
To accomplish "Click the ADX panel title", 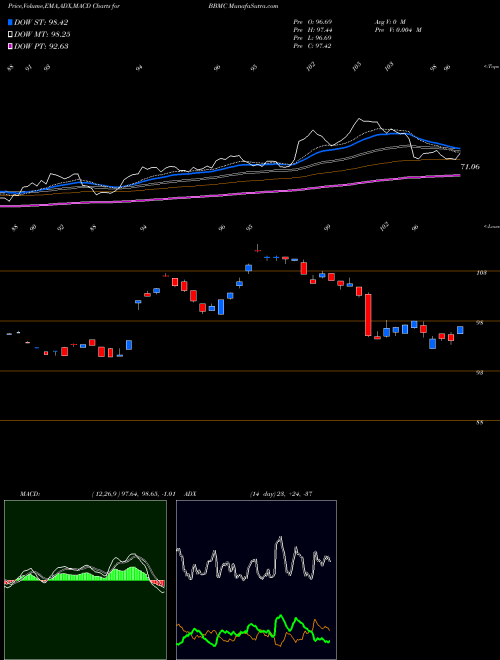I will 191,494.
